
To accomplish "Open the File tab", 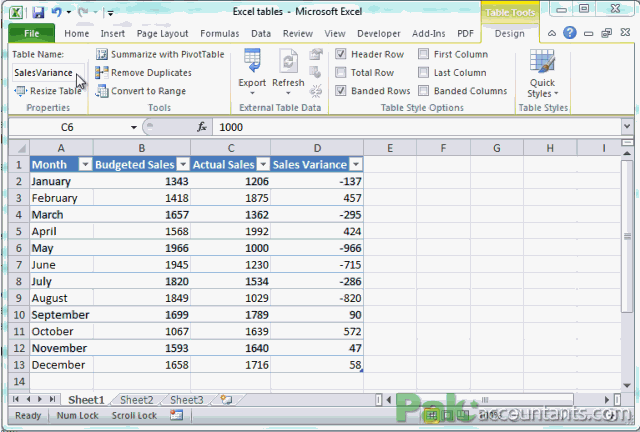I will [31, 33].
